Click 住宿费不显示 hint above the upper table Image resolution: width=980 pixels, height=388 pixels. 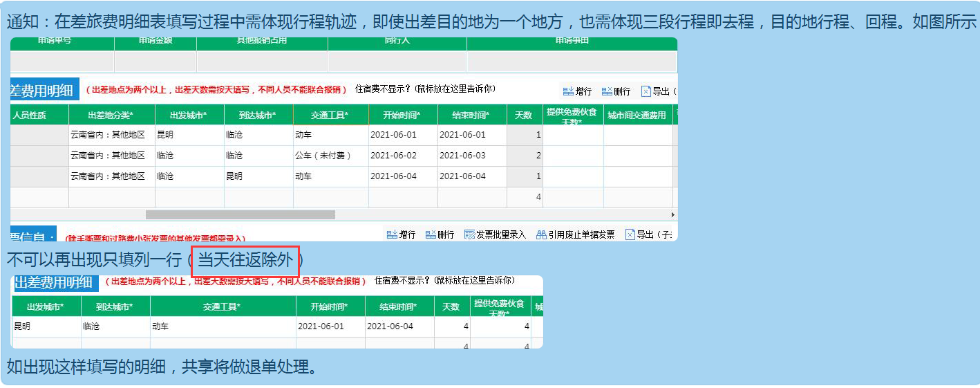425,89
